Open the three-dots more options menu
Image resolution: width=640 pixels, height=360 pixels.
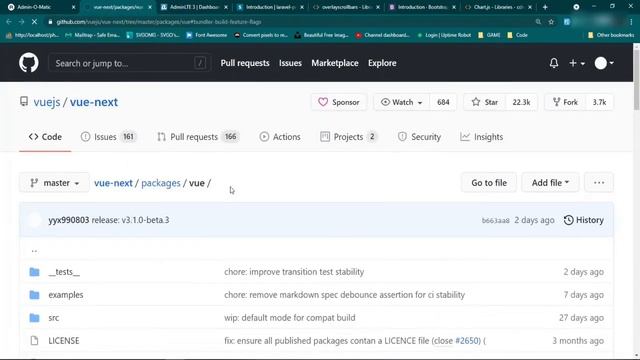[x=599, y=183]
